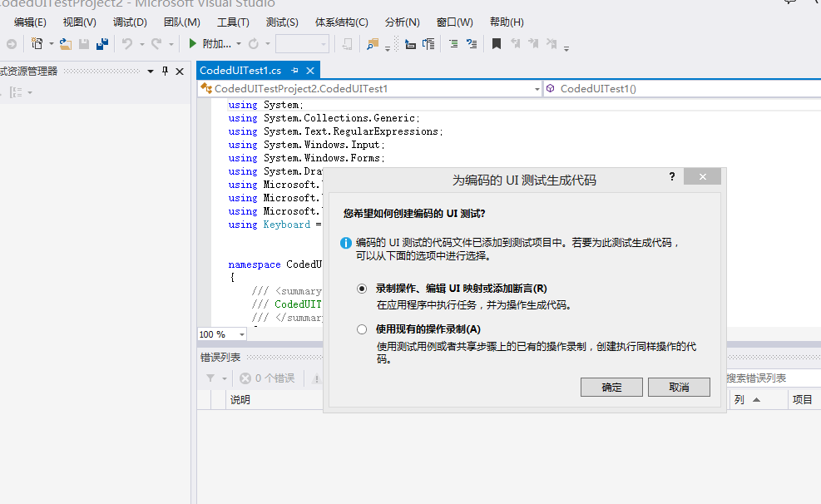Click the Save All toolbar icon
The height and width of the screenshot is (504, 821).
pyautogui.click(x=102, y=43)
